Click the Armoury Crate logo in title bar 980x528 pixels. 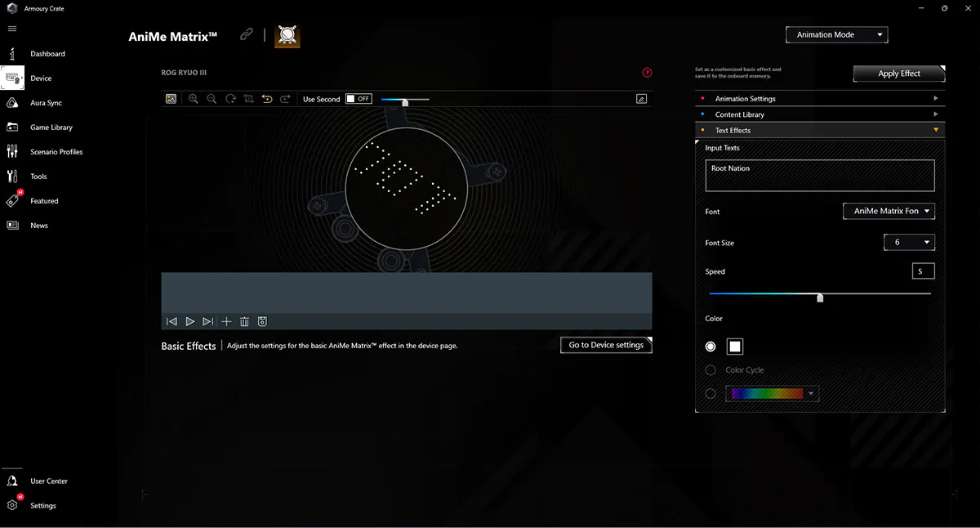pyautogui.click(x=11, y=8)
